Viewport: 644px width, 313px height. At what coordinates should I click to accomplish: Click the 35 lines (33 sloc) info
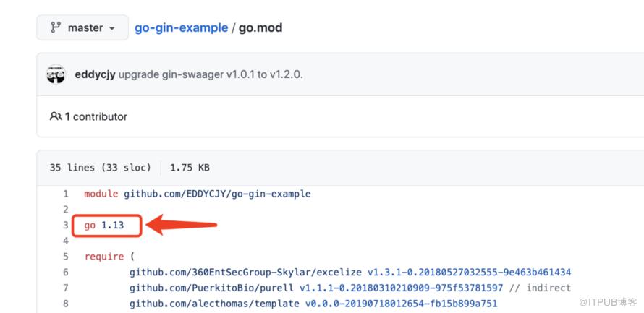pyautogui.click(x=100, y=167)
